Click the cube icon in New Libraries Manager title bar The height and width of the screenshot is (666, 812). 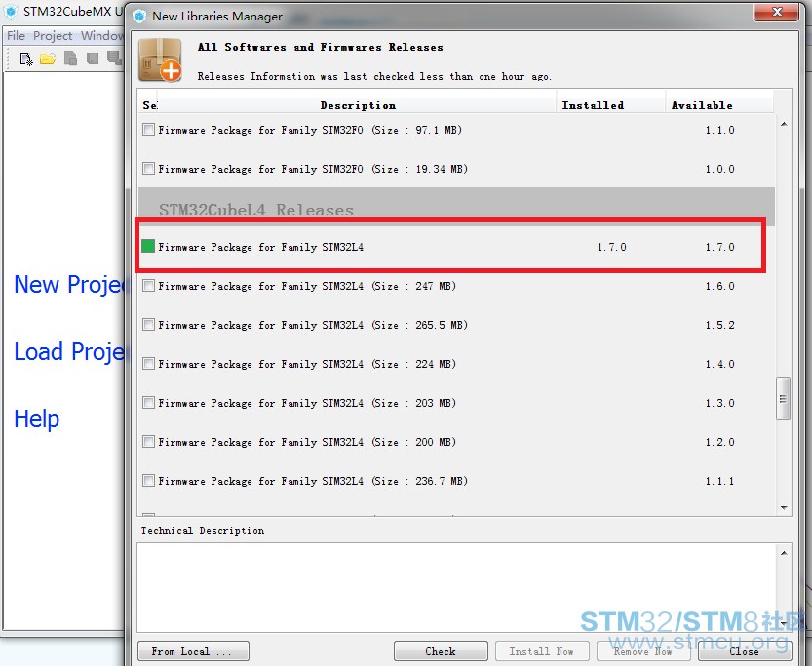click(139, 16)
